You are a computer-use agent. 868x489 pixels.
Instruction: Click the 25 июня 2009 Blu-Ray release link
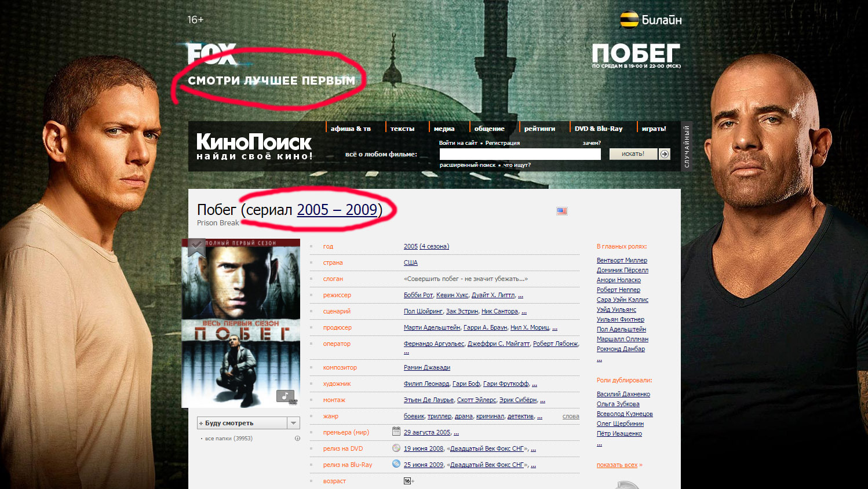pos(424,465)
